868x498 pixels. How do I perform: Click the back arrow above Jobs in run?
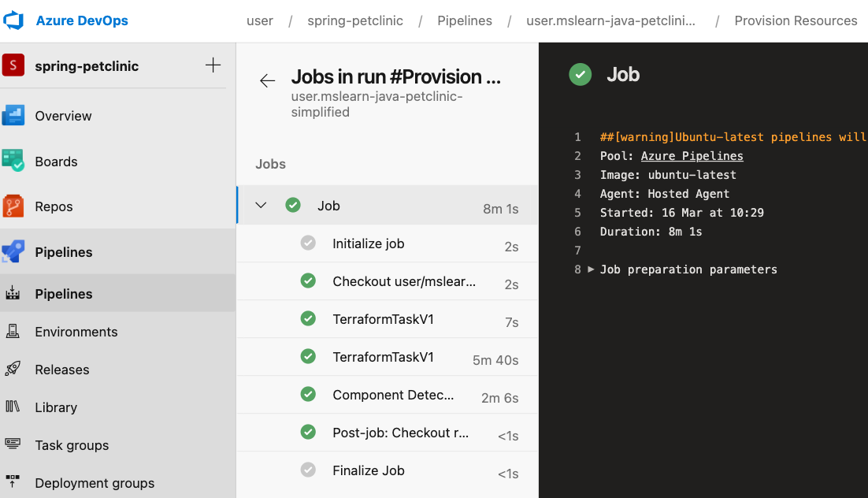267,80
